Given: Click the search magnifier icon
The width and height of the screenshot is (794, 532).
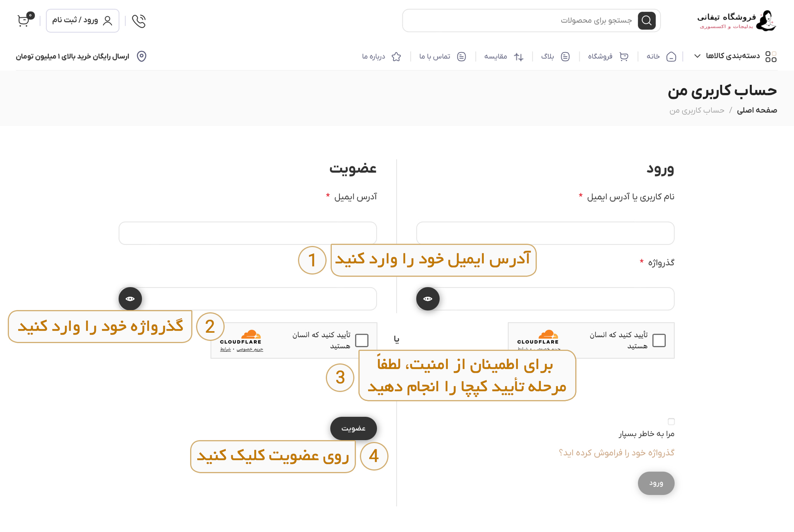Looking at the screenshot, I should [x=647, y=20].
